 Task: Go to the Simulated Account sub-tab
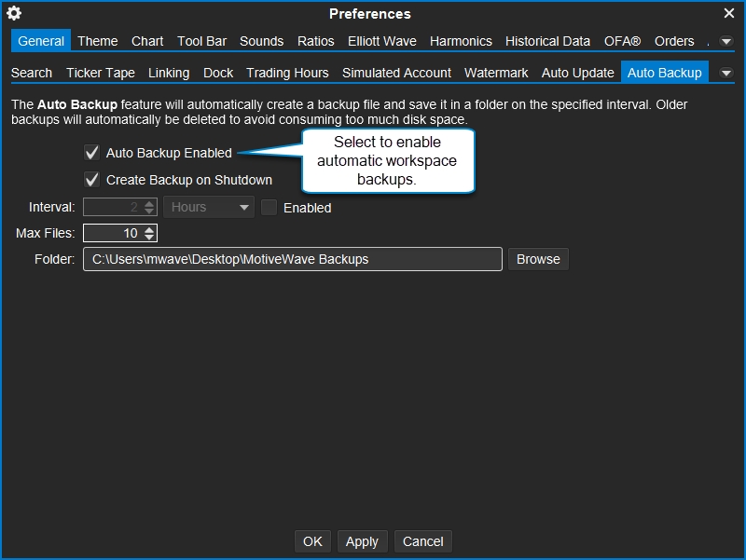pyautogui.click(x=396, y=73)
